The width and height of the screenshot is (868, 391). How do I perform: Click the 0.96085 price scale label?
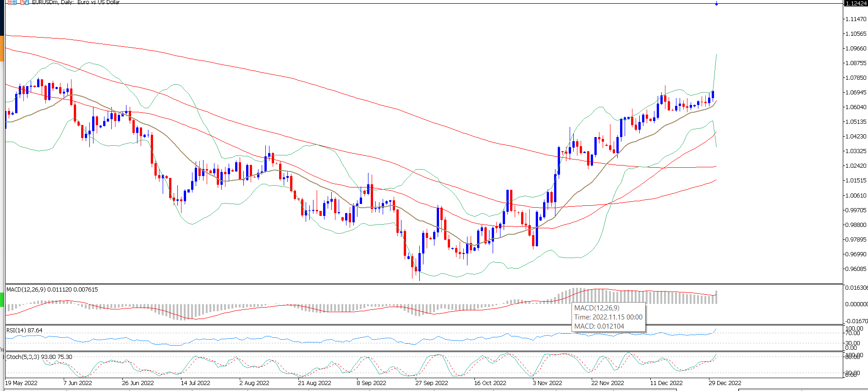pos(856,269)
